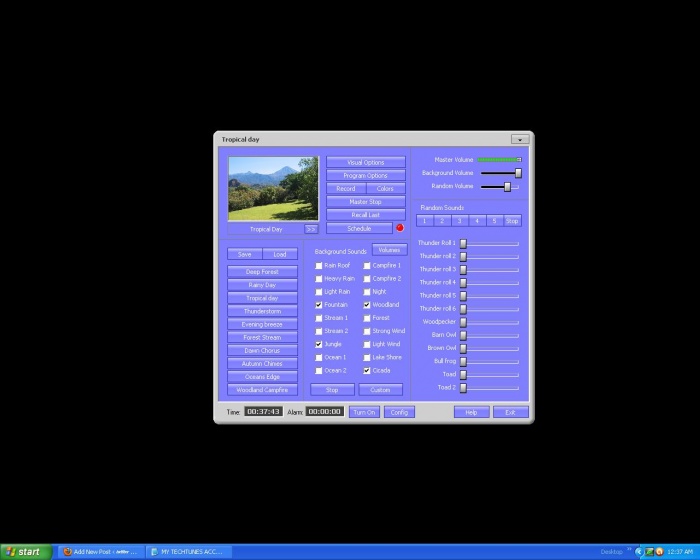700x560 pixels.
Task: Click the red Schedule indicator light
Action: (x=400, y=228)
